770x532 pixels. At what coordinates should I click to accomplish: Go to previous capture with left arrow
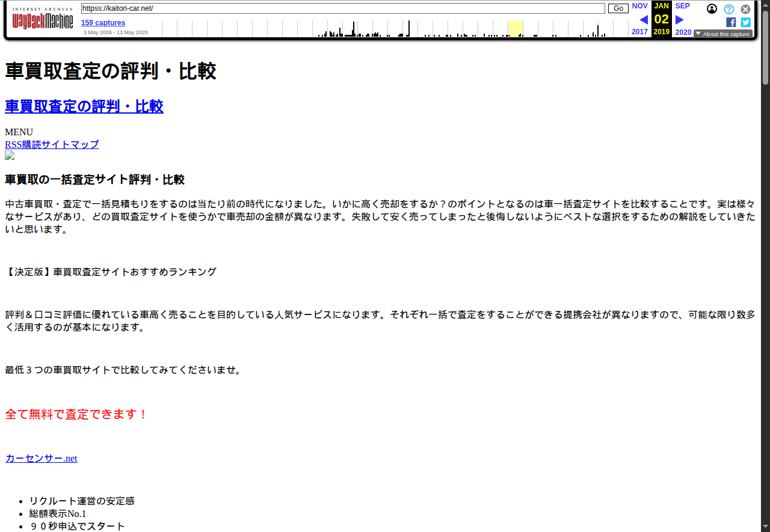[643, 19]
